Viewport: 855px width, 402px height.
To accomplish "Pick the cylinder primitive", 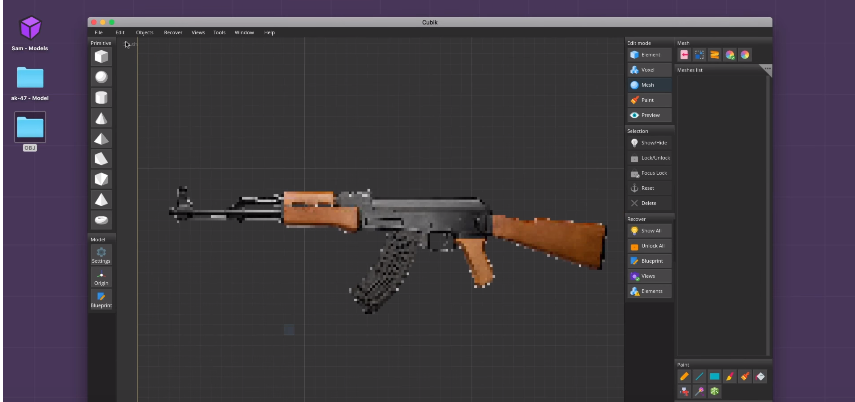I will click(x=101, y=97).
